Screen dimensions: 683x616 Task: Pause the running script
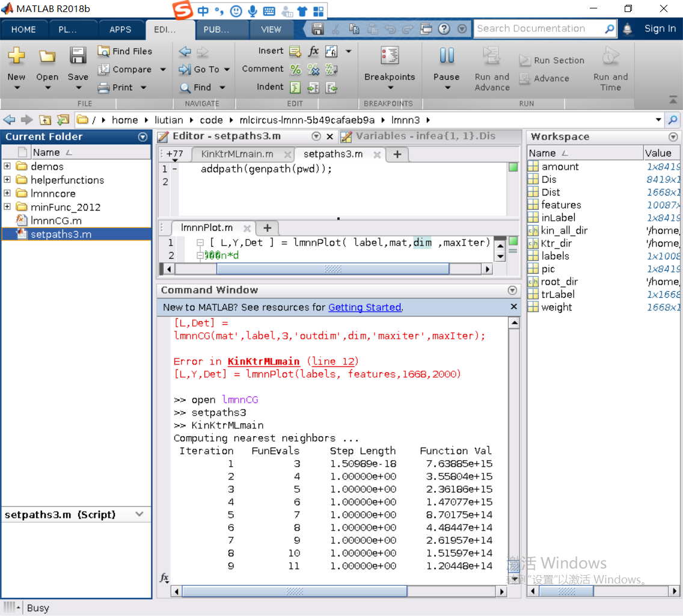click(447, 55)
